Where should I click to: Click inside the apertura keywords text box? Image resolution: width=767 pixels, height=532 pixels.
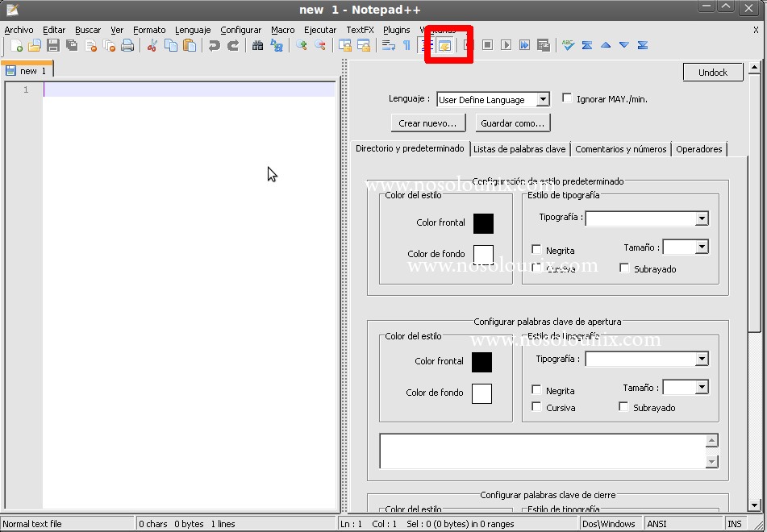coord(543,451)
